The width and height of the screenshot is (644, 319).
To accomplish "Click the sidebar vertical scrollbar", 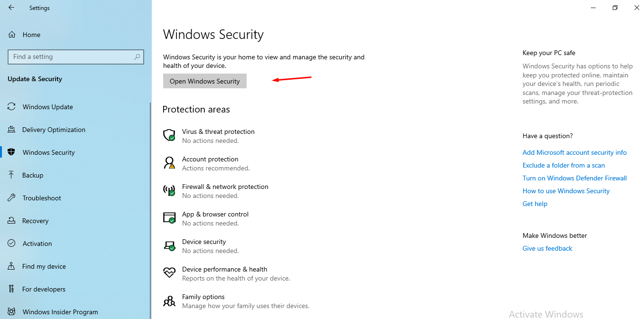I will click(150, 209).
